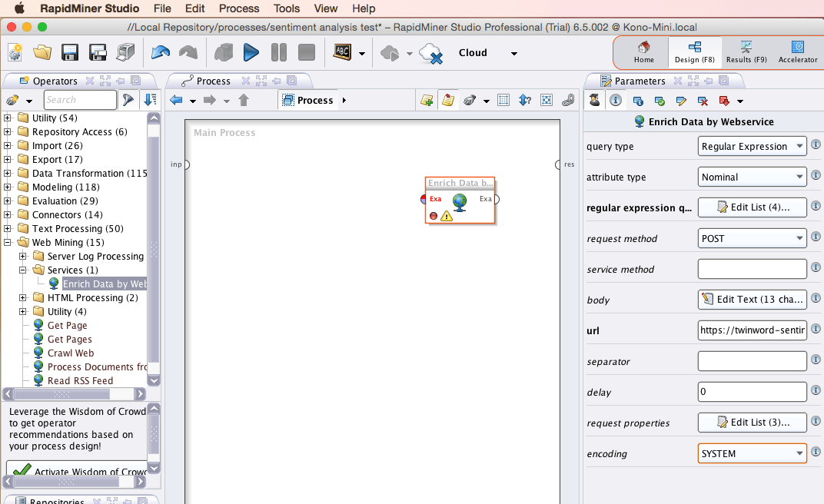The height and width of the screenshot is (504, 824).
Task: Click the url input field
Action: tap(752, 330)
